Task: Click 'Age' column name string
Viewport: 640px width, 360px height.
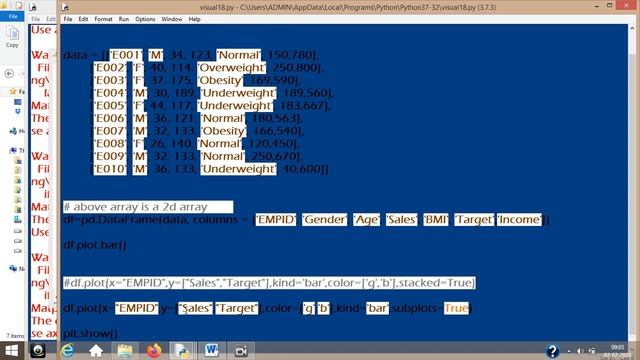Action: point(366,220)
